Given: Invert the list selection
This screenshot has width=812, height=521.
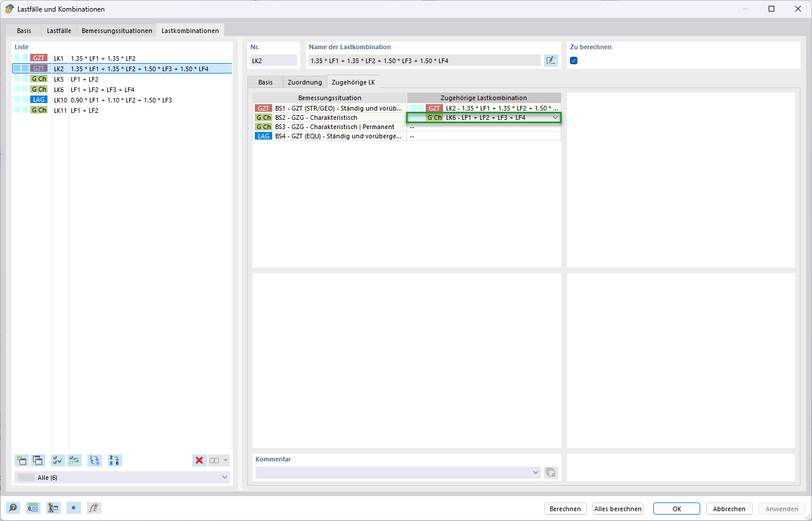Looking at the screenshot, I should point(74,460).
